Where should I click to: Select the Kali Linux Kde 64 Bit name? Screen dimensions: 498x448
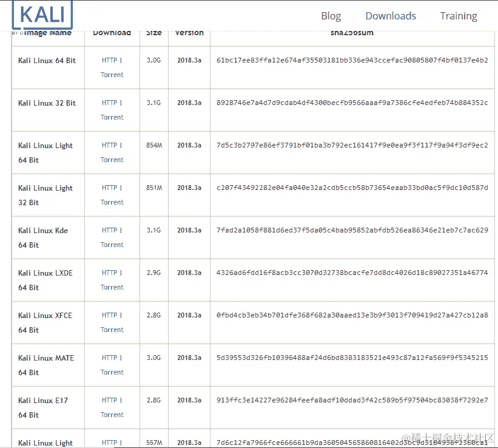[x=43, y=238]
